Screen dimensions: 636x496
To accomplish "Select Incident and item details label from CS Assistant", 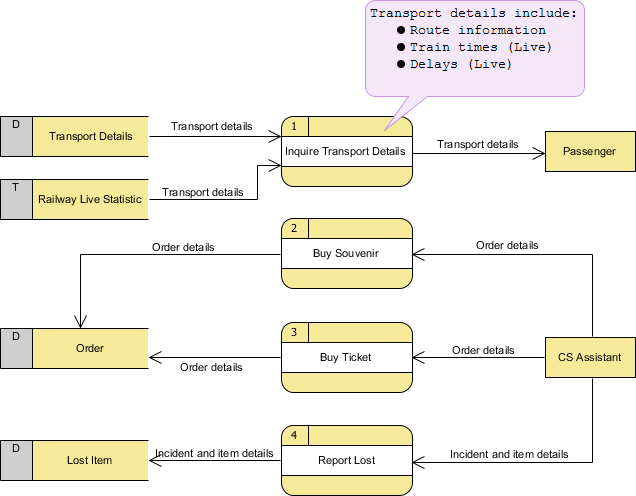I will (509, 454).
